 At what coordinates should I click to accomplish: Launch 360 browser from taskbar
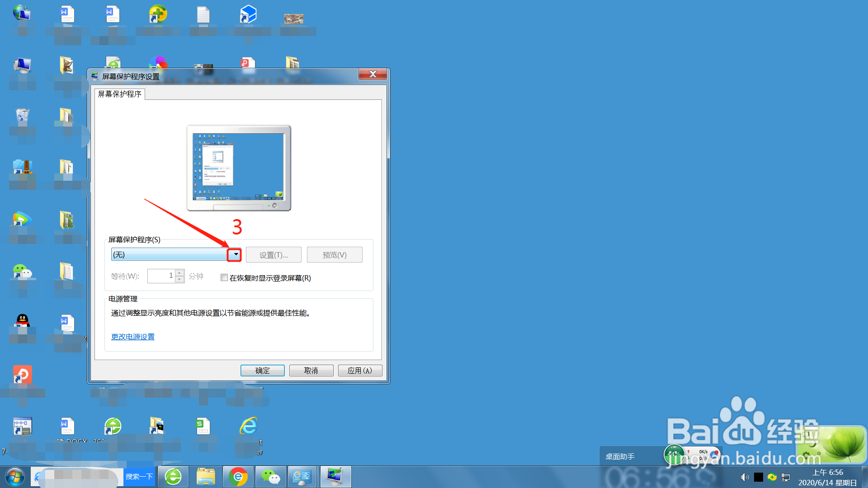[x=173, y=477]
